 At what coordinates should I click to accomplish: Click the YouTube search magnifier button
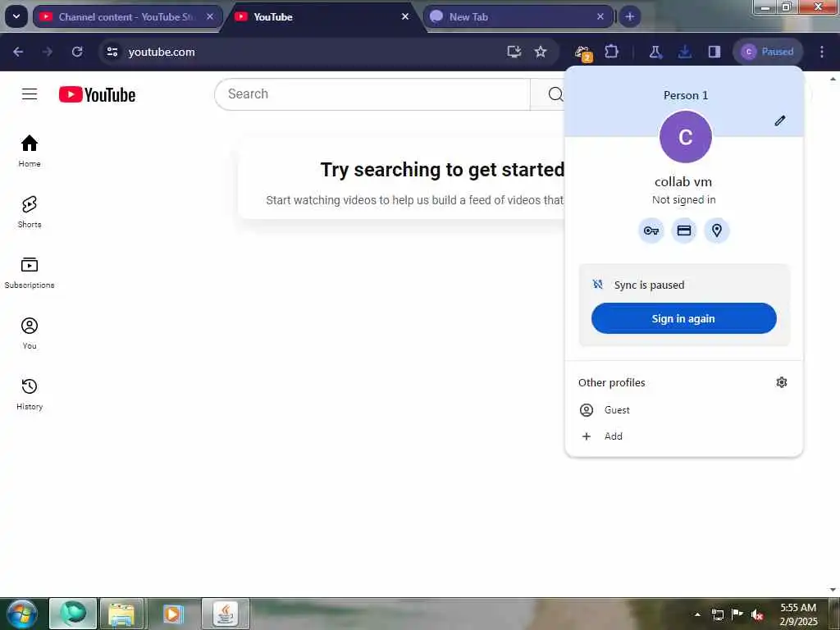555,94
